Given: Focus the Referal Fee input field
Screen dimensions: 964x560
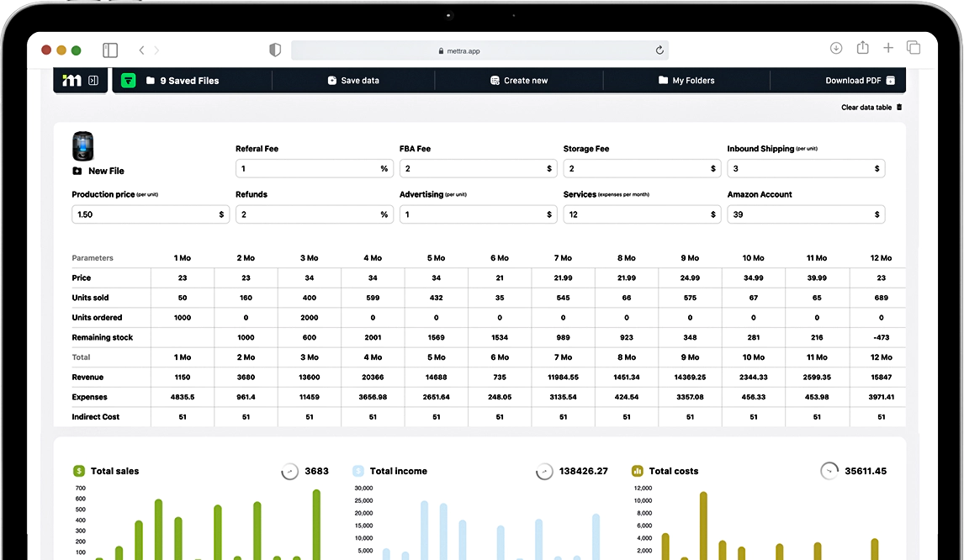Looking at the screenshot, I should pyautogui.click(x=314, y=168).
